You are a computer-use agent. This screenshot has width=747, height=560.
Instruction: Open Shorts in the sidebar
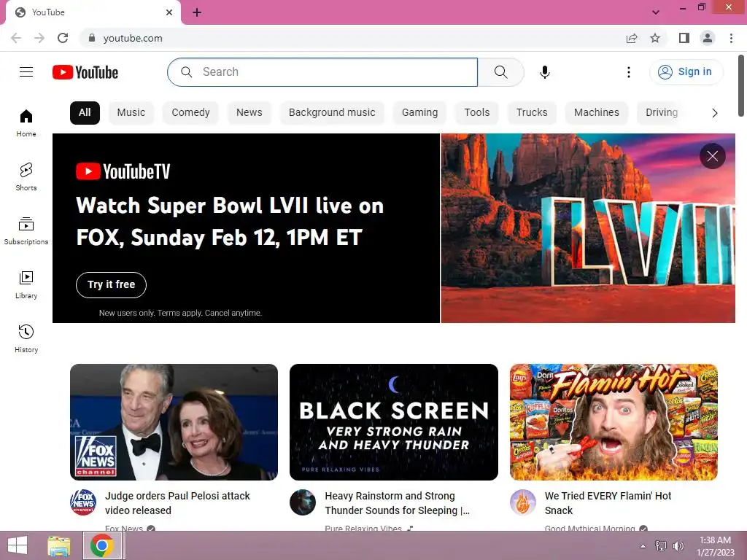(x=26, y=176)
